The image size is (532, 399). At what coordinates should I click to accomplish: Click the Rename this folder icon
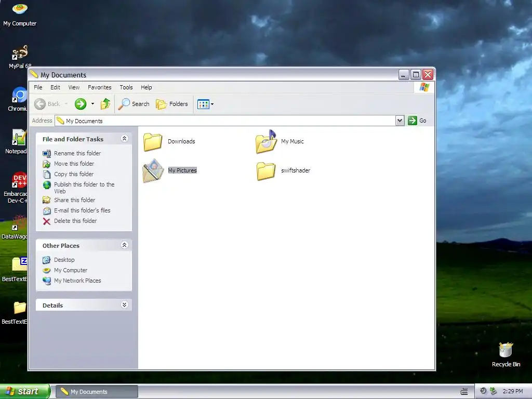(47, 154)
